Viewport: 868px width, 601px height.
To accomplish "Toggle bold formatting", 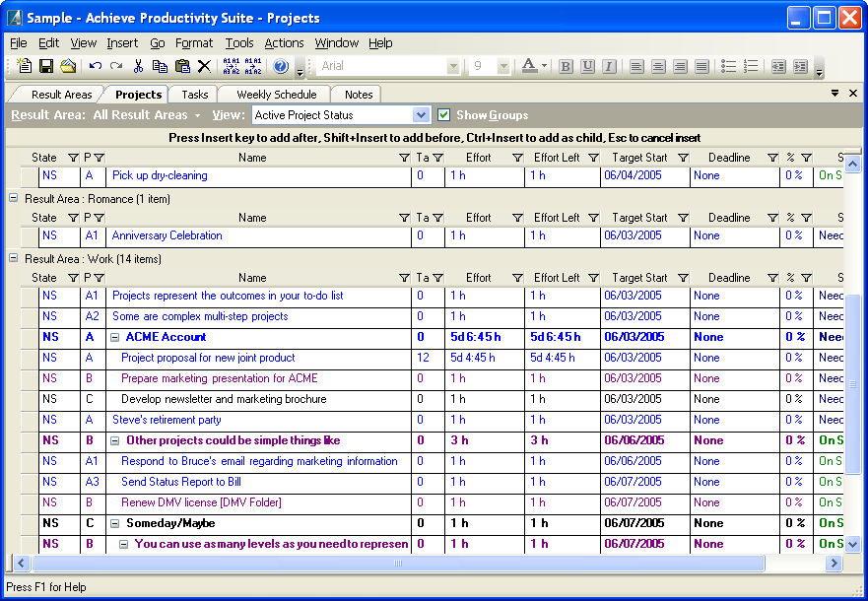I will click(566, 66).
